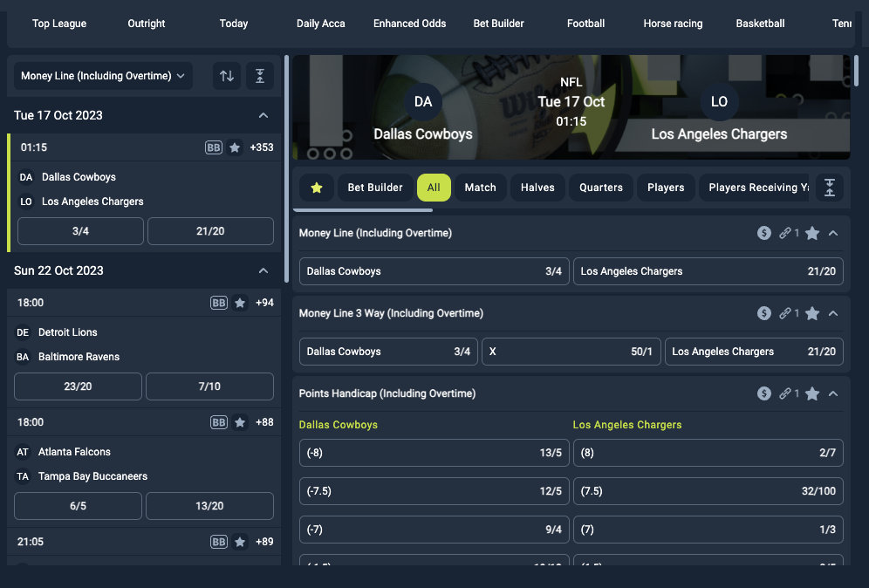Select the All markets tab
This screenshot has width=869, height=588.
(x=434, y=188)
